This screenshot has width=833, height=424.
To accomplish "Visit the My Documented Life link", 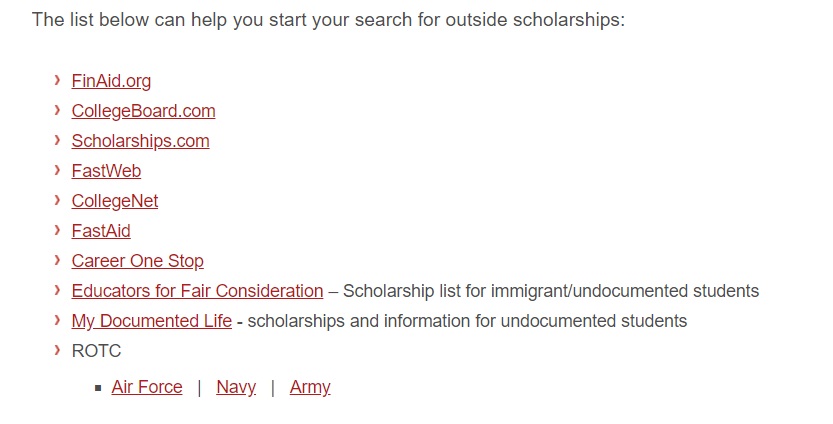I will pyautogui.click(x=151, y=321).
